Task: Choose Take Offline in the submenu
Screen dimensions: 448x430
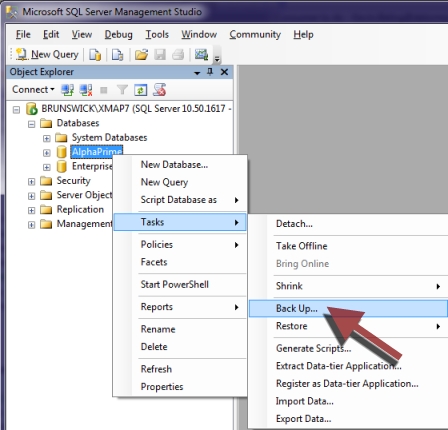Action: (x=302, y=246)
